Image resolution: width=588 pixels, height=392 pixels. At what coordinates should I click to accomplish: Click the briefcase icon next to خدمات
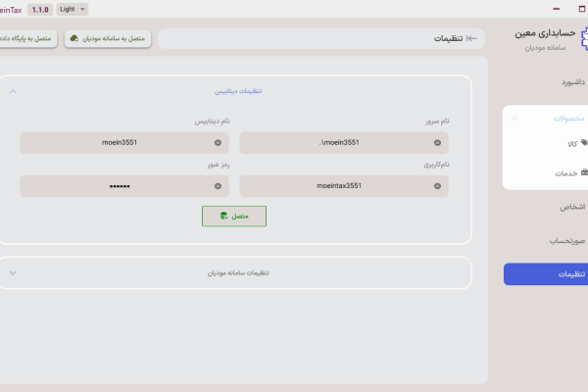(x=584, y=172)
